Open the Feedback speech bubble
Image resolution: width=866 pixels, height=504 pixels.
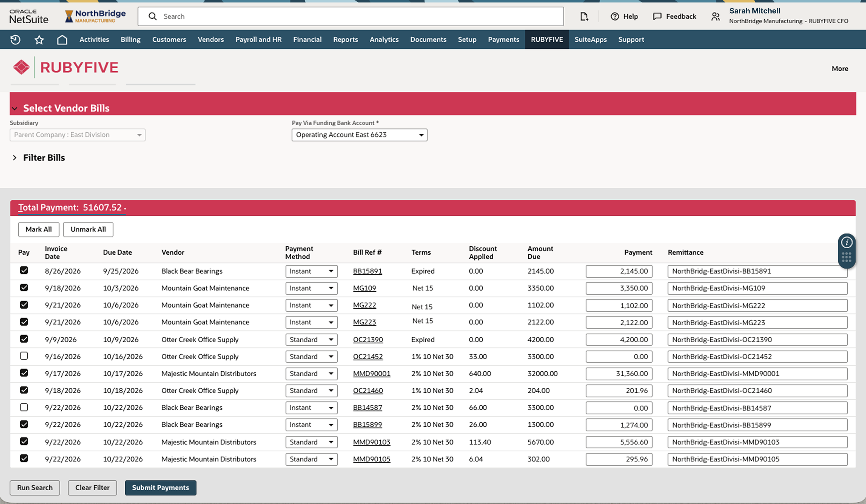click(x=657, y=16)
